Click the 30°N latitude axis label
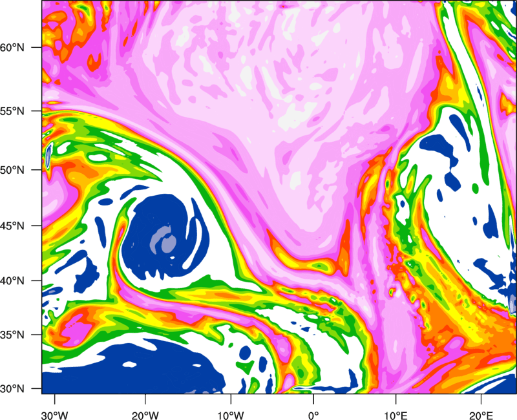The width and height of the screenshot is (517, 420). pos(12,389)
